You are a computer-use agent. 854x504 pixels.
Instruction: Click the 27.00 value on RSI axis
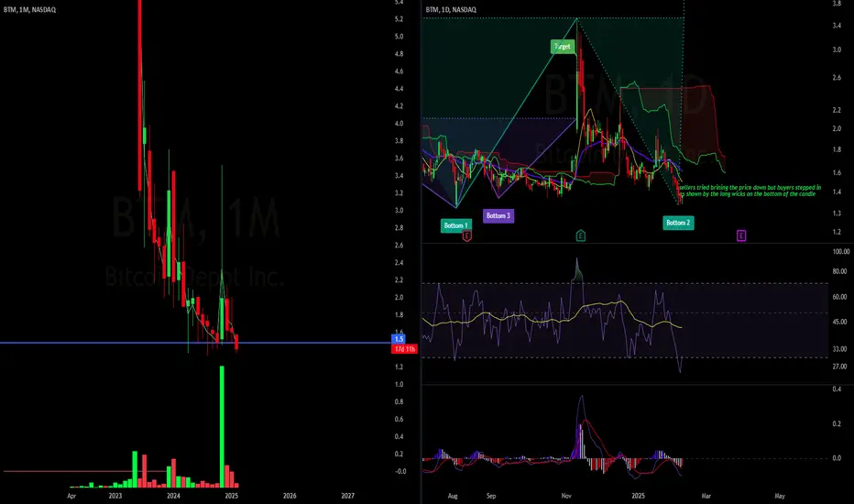839,367
